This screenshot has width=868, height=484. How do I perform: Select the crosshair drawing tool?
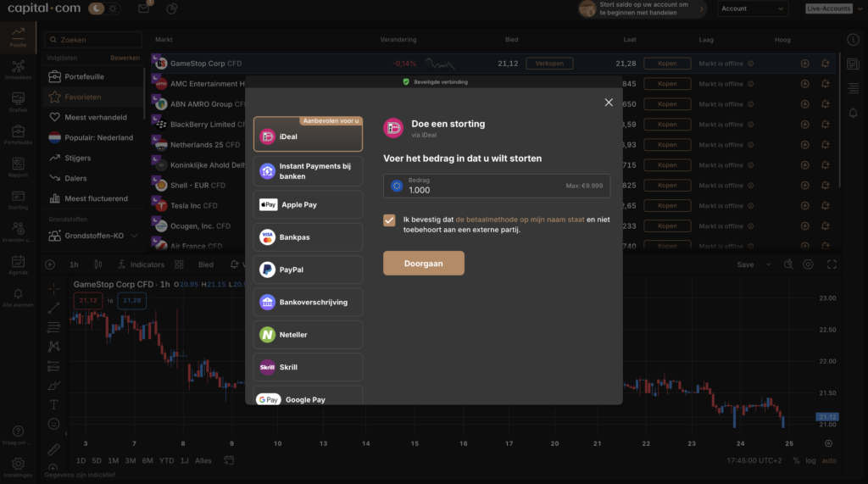click(53, 288)
